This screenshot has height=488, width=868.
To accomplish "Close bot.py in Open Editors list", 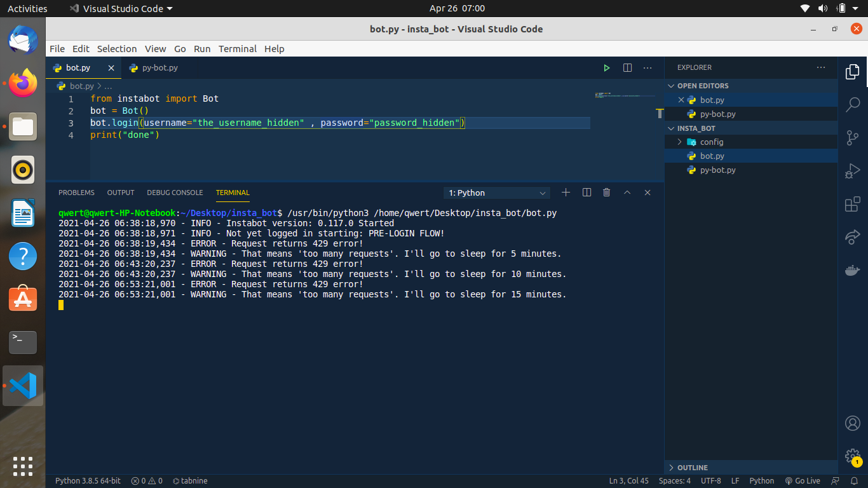I will 681,100.
